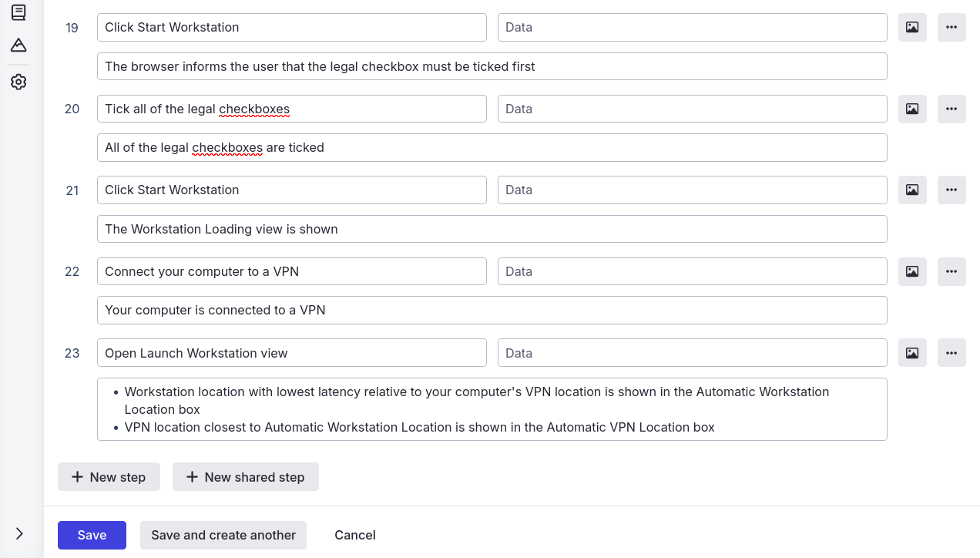Cancel editing the test case

(354, 535)
